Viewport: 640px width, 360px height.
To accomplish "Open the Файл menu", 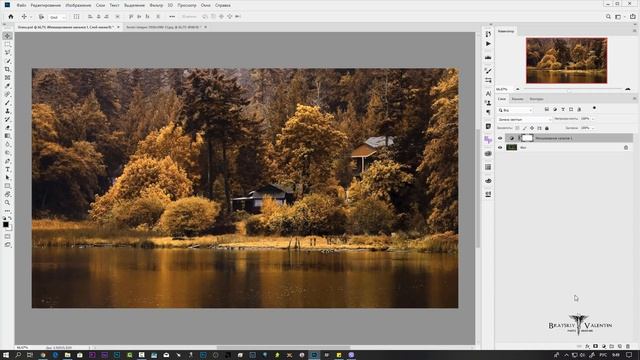I will click(21, 5).
